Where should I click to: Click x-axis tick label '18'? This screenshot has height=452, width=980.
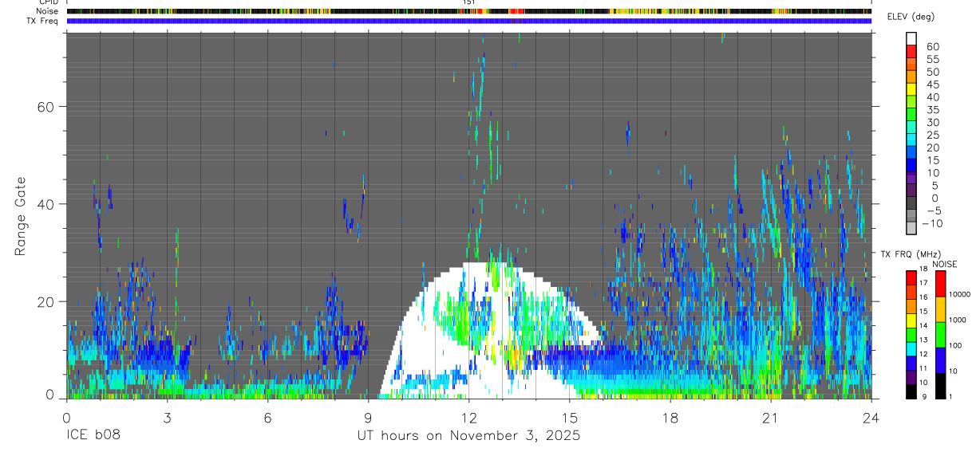pyautogui.click(x=670, y=419)
